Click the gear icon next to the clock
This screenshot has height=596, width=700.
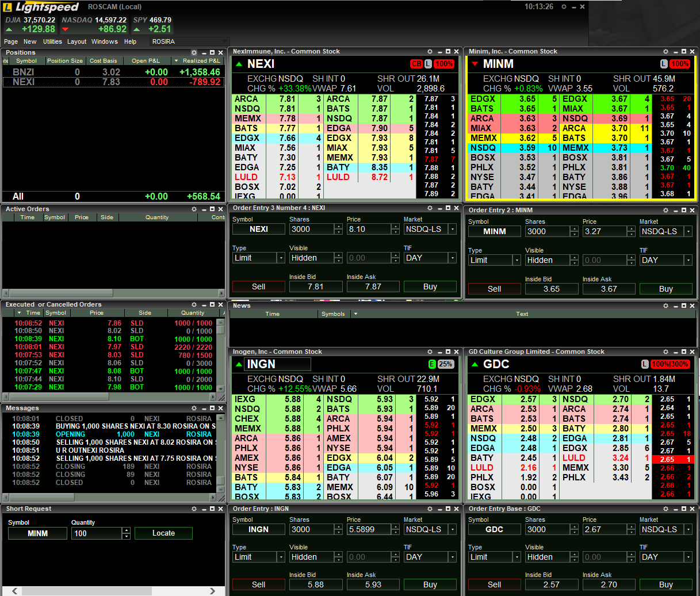pyautogui.click(x=565, y=6)
